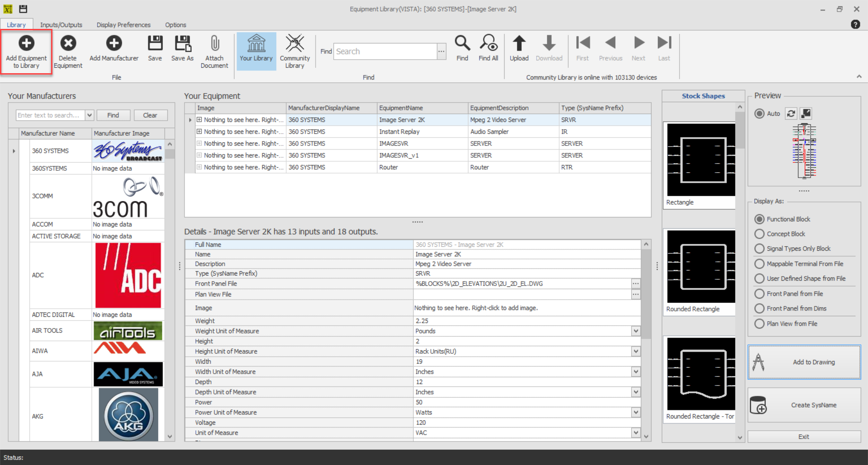Click the Create SysName button
Image resolution: width=868 pixels, height=465 pixels.
(x=804, y=405)
